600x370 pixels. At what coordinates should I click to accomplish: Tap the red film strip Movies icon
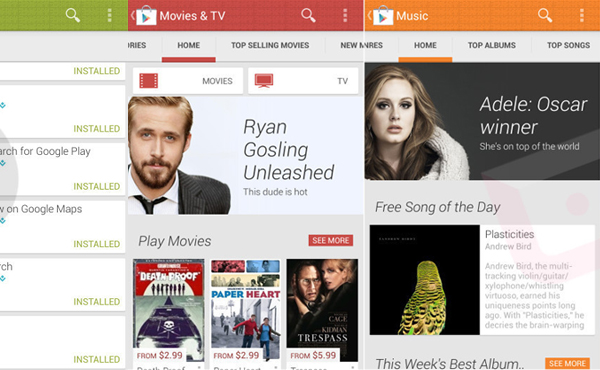pyautogui.click(x=148, y=81)
